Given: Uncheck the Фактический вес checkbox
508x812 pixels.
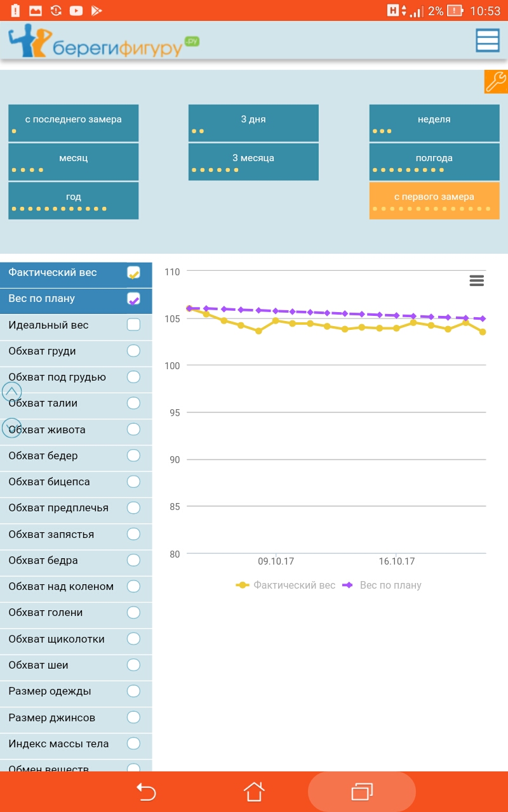Looking at the screenshot, I should tap(133, 273).
